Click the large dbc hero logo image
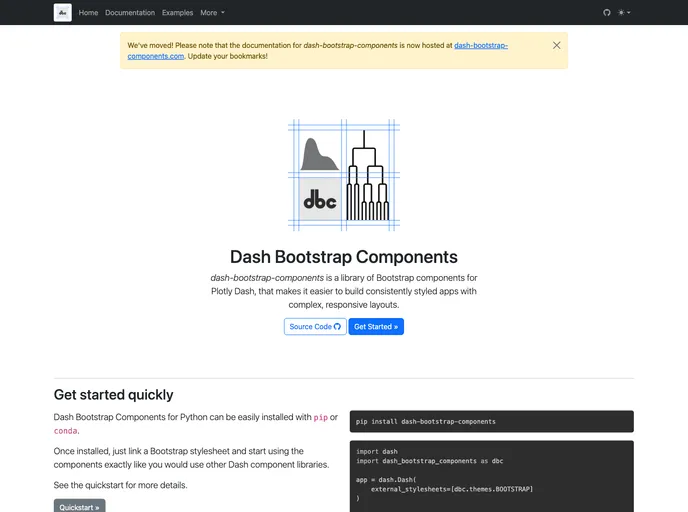 (344, 175)
